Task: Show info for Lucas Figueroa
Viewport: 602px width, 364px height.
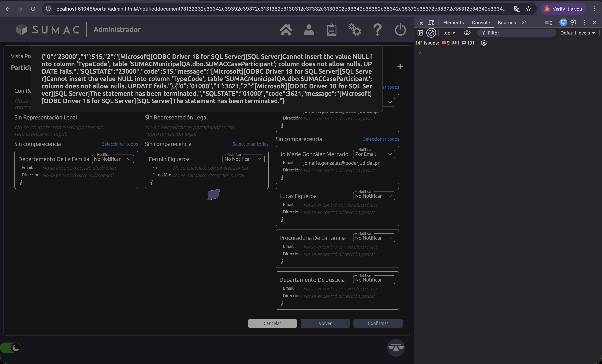Action: coord(282,219)
